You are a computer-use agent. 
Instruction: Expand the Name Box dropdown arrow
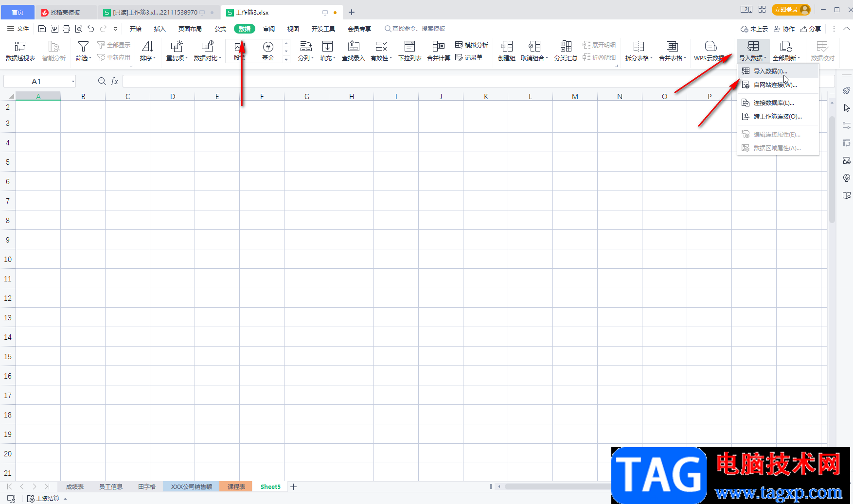pyautogui.click(x=73, y=81)
